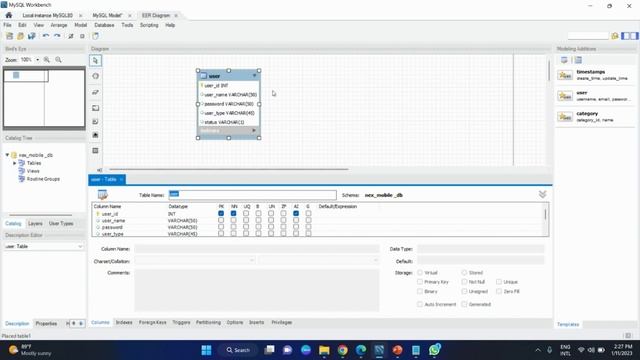Expand the Tables node in Catalog Tree
The width and height of the screenshot is (640, 360).
click(15, 163)
